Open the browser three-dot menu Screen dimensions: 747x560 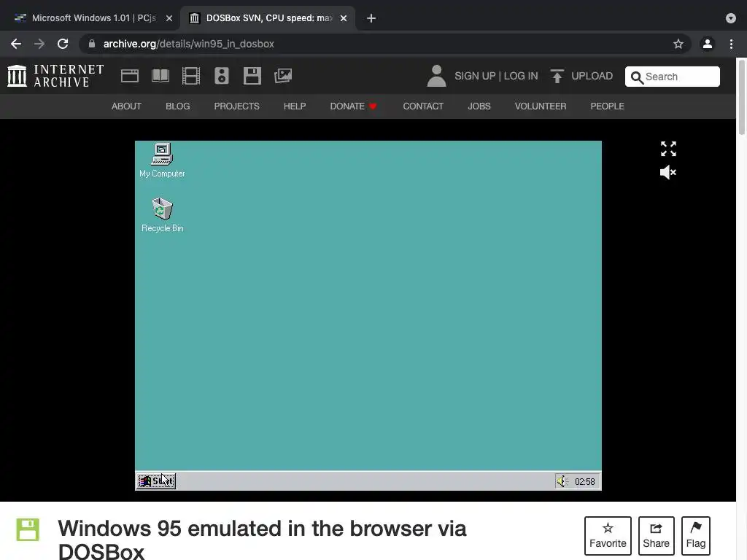point(731,44)
